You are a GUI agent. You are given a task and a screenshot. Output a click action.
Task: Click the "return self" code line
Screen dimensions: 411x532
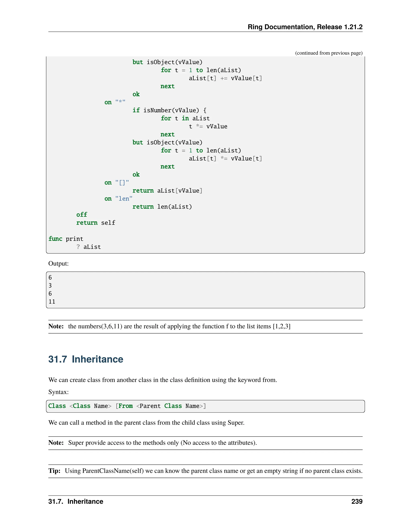click(x=96, y=223)
